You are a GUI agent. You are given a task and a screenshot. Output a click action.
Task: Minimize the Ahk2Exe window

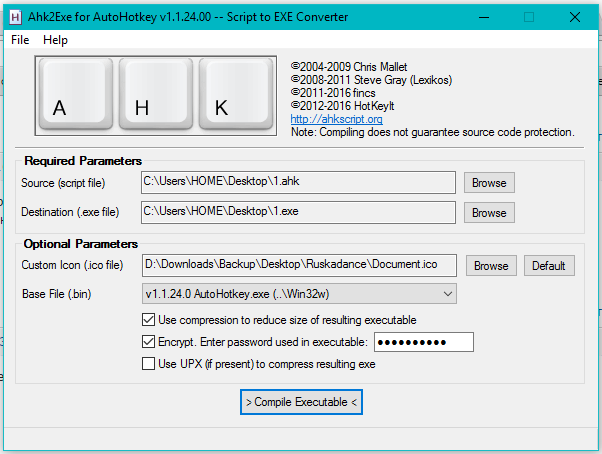click(x=484, y=17)
